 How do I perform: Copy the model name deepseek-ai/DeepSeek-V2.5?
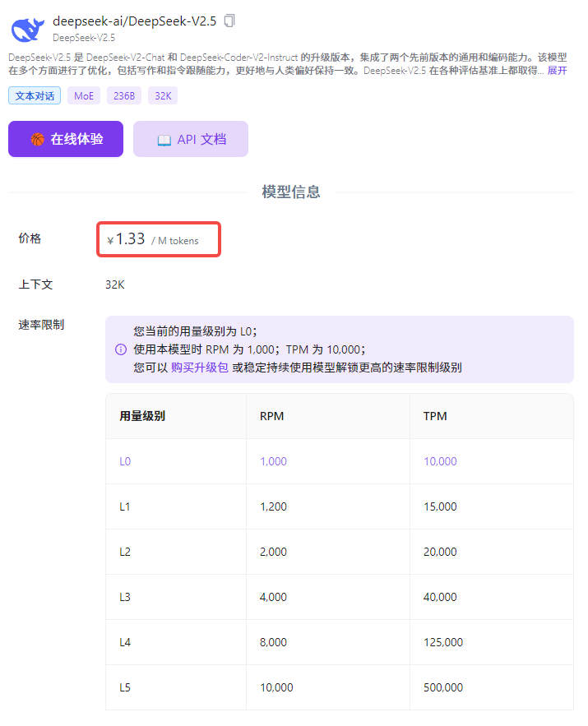[229, 21]
